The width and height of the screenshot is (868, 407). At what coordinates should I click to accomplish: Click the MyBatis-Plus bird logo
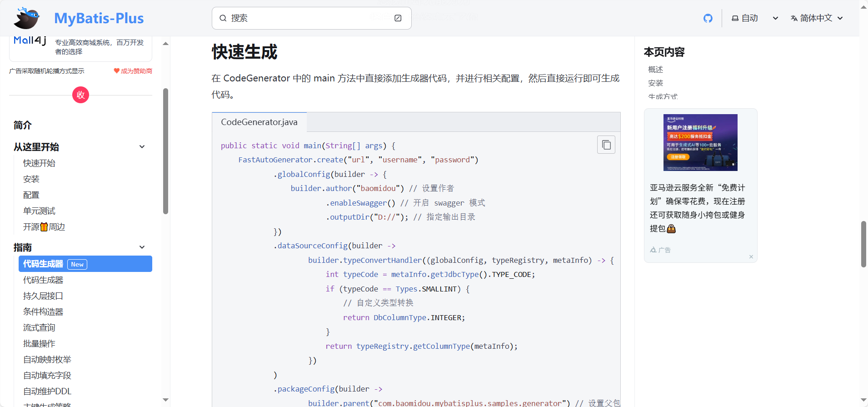coord(26,18)
